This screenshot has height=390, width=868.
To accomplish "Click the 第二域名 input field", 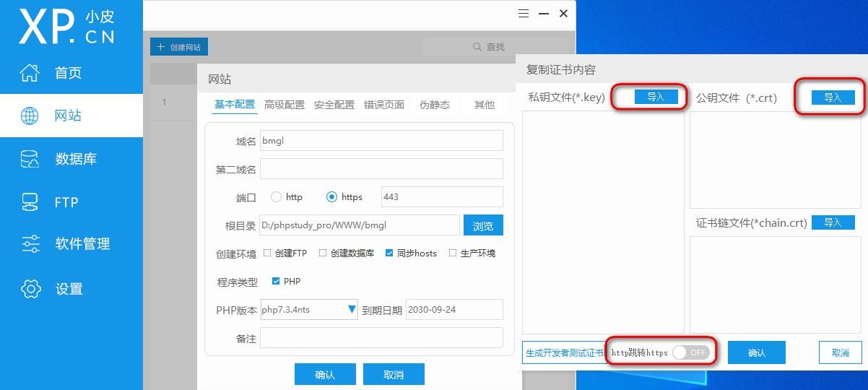I will pos(381,169).
